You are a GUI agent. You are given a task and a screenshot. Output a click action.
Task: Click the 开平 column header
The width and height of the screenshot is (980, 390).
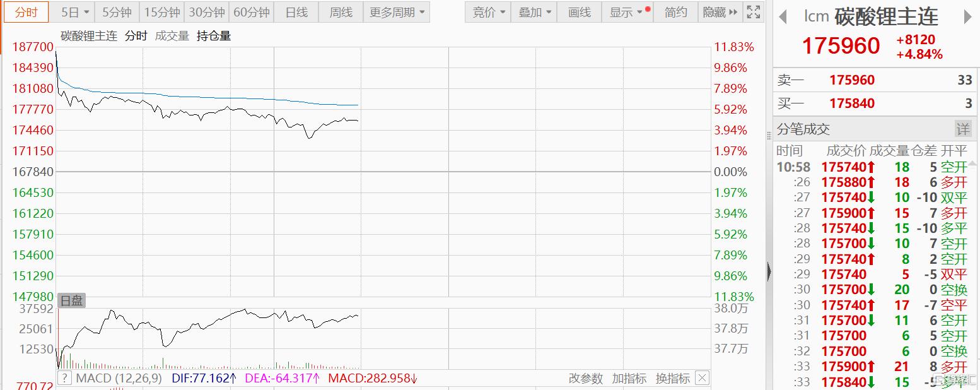pyautogui.click(x=954, y=151)
